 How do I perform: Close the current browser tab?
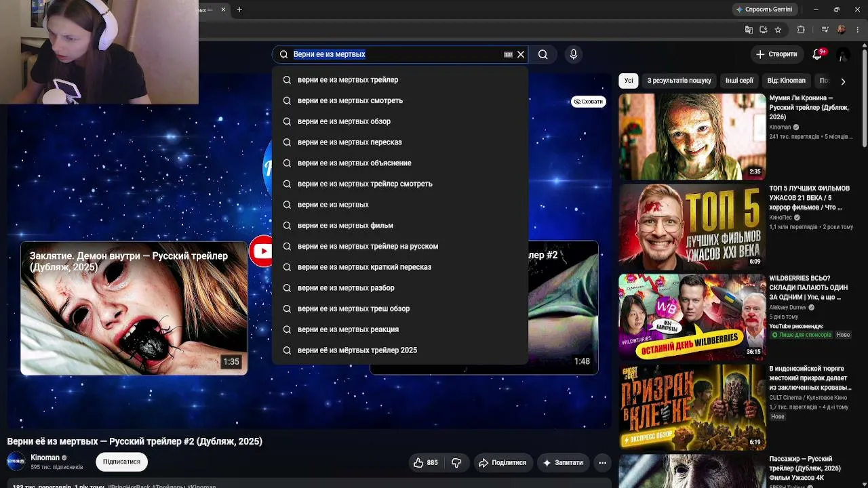coord(222,9)
